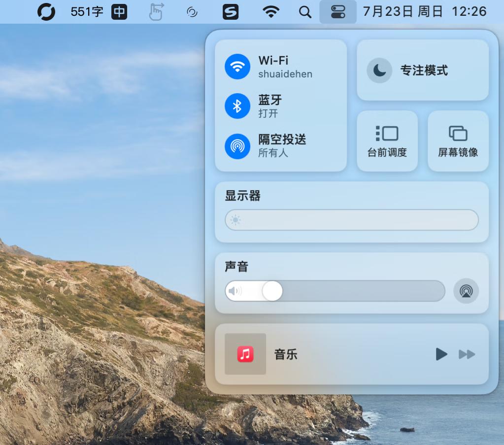Skip to next track in Music

tap(466, 354)
